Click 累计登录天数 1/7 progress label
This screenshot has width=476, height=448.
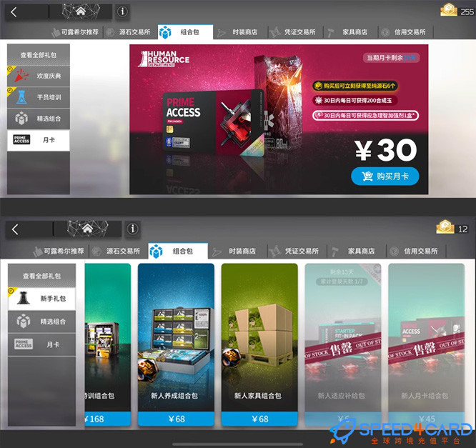(x=342, y=282)
